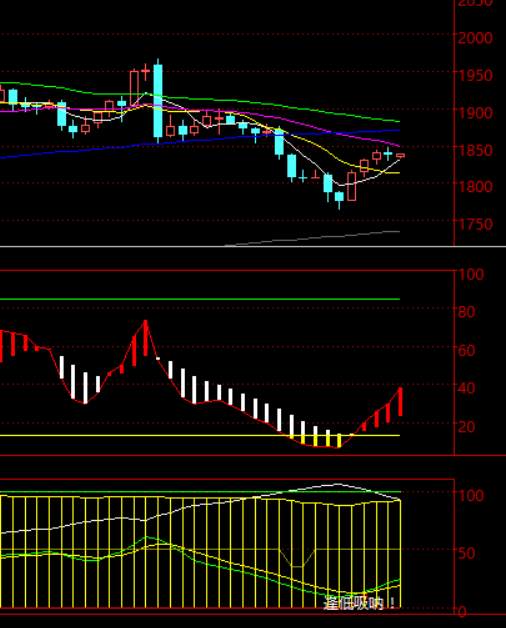The width and height of the screenshot is (506, 628).
Task: Select the tallest cyan candlestick near 1950
Action: pos(158,101)
